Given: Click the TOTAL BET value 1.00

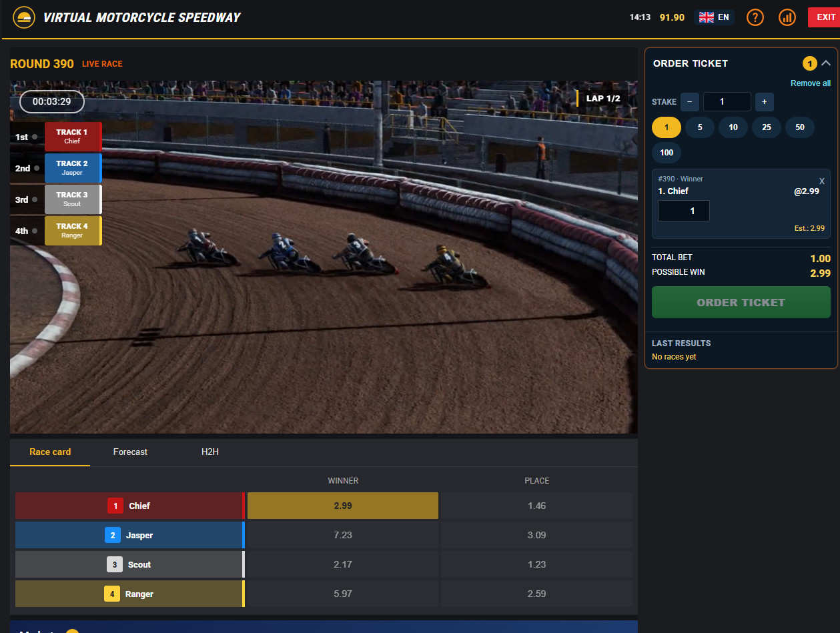Looking at the screenshot, I should coord(821,259).
